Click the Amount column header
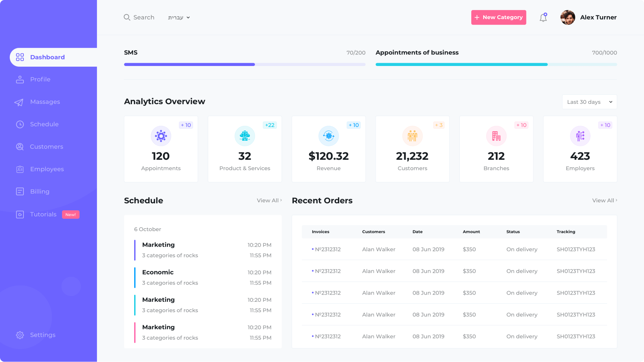 [x=471, y=232]
